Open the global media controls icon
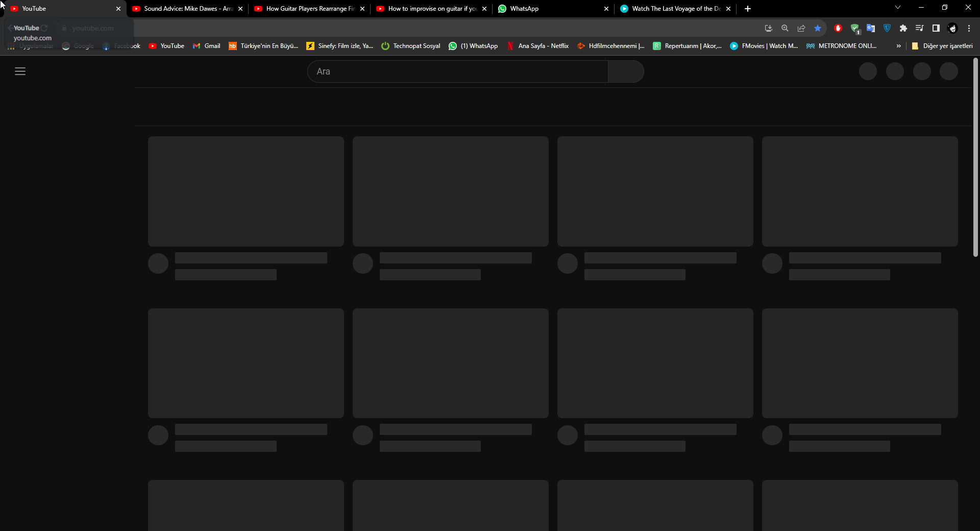The image size is (980, 531). click(x=919, y=28)
